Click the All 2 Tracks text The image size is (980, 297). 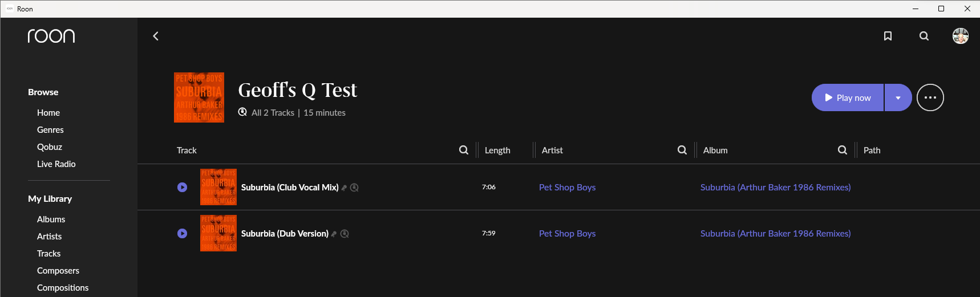click(273, 113)
